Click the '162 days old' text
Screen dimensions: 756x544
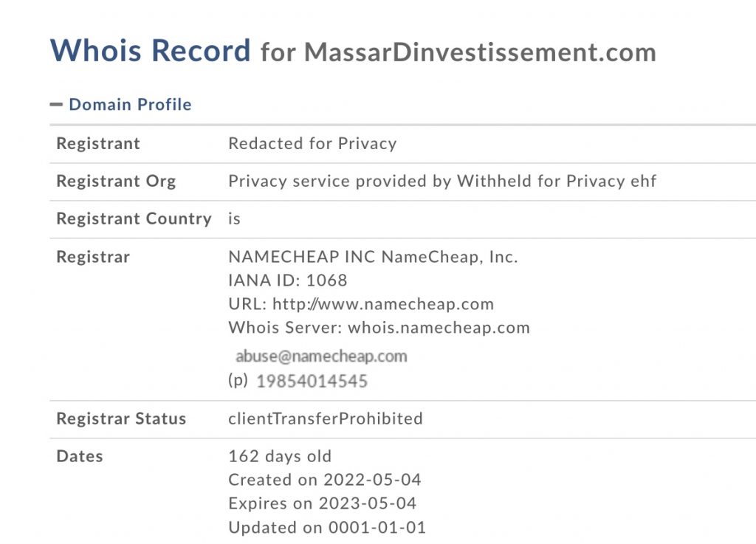[x=280, y=456]
